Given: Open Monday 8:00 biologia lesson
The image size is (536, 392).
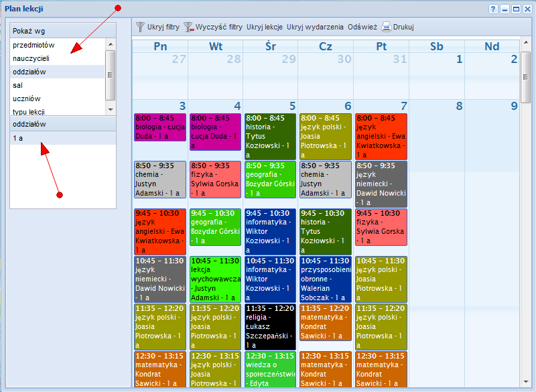Looking at the screenshot, I should [160, 127].
